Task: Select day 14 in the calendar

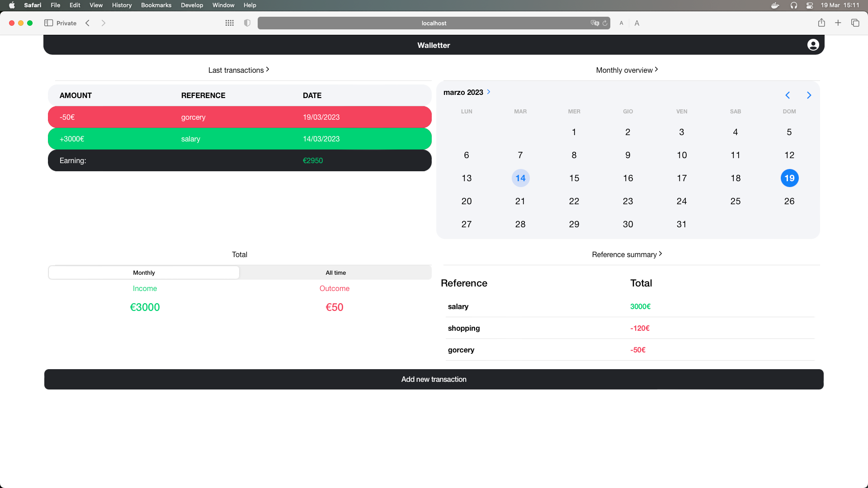Action: pos(520,178)
